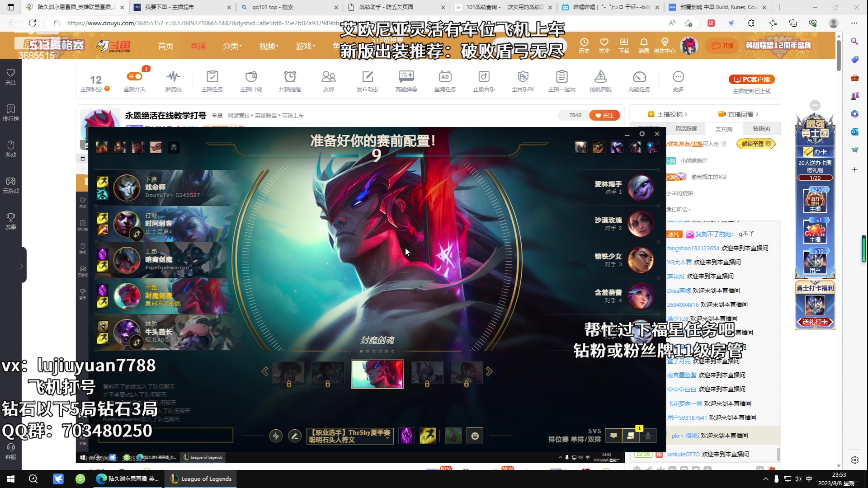Change the yellow Flash summoner spell
This screenshot has height=488, width=868.
[x=428, y=436]
